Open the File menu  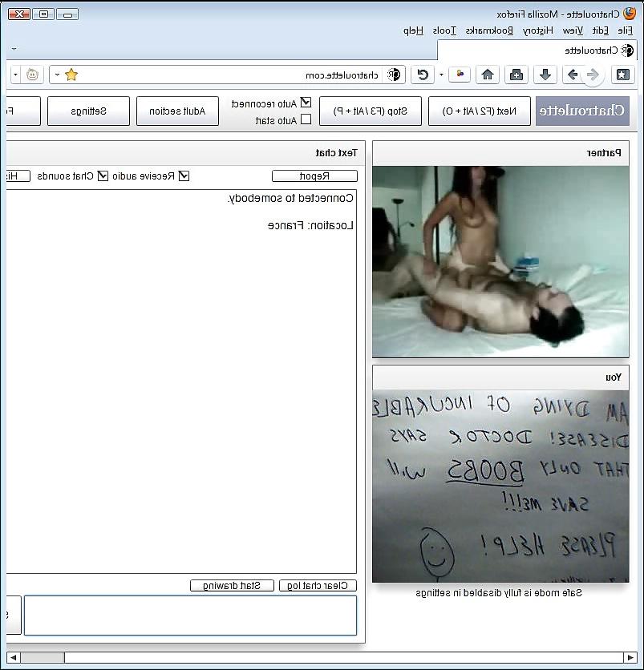pyautogui.click(x=626, y=30)
